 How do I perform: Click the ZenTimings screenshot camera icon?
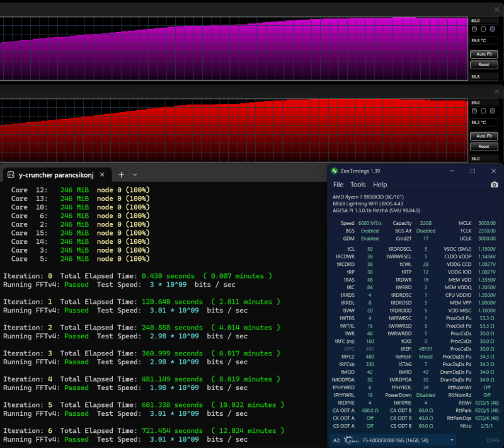tap(494, 185)
